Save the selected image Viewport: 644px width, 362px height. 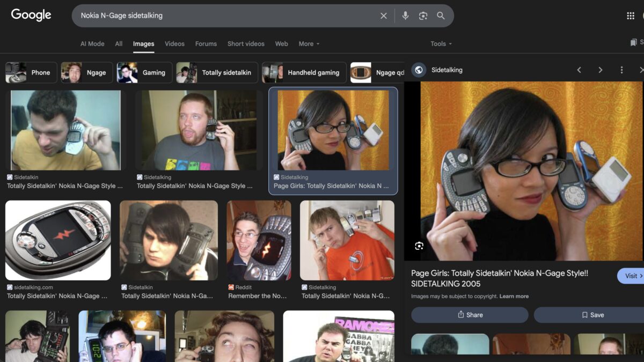click(592, 315)
